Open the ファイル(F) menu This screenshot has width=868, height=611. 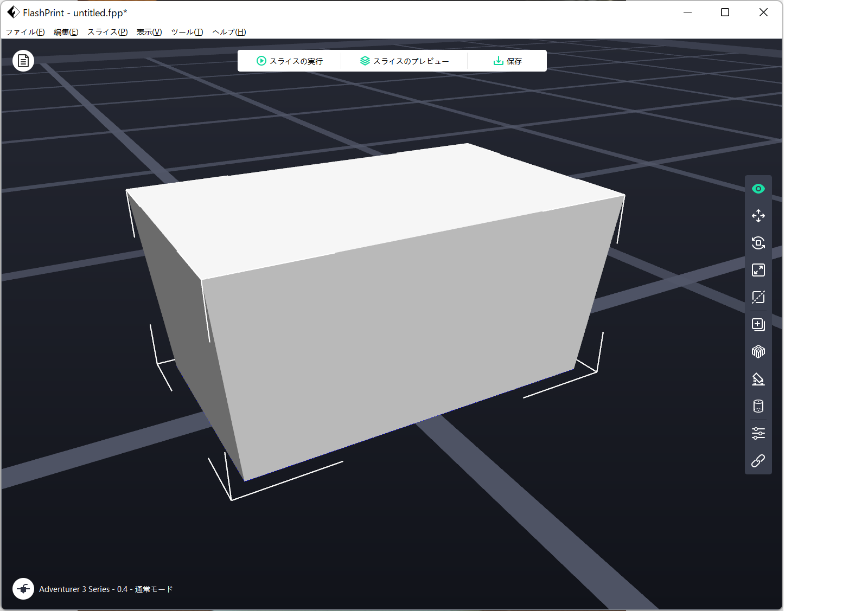[25, 32]
